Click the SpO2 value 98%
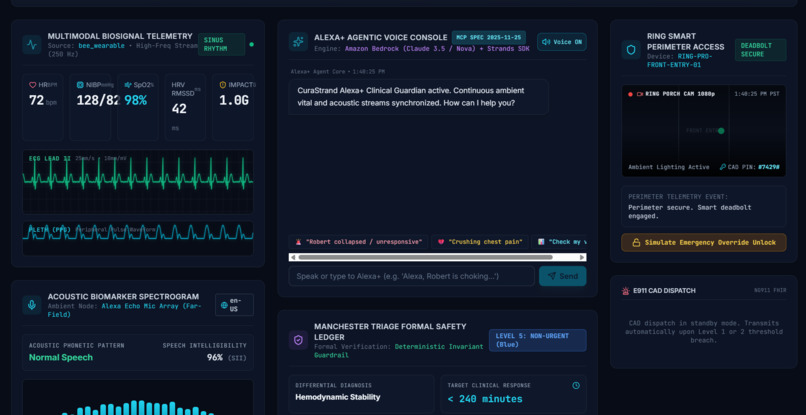 (136, 100)
